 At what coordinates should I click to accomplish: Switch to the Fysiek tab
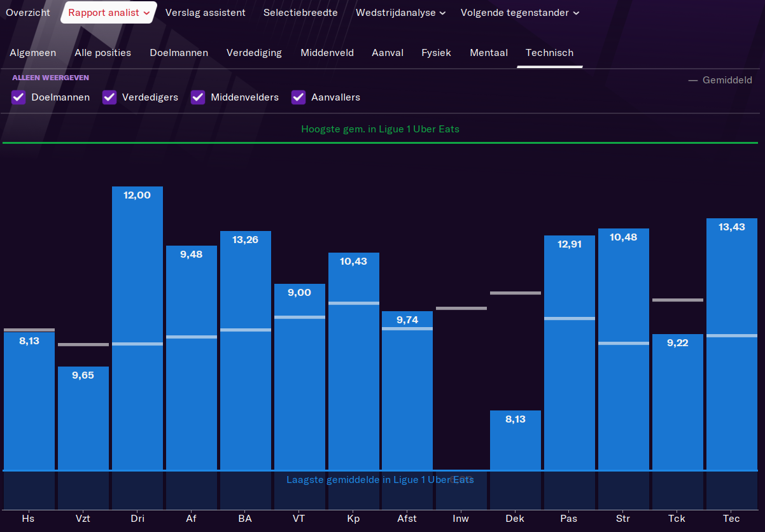click(436, 53)
